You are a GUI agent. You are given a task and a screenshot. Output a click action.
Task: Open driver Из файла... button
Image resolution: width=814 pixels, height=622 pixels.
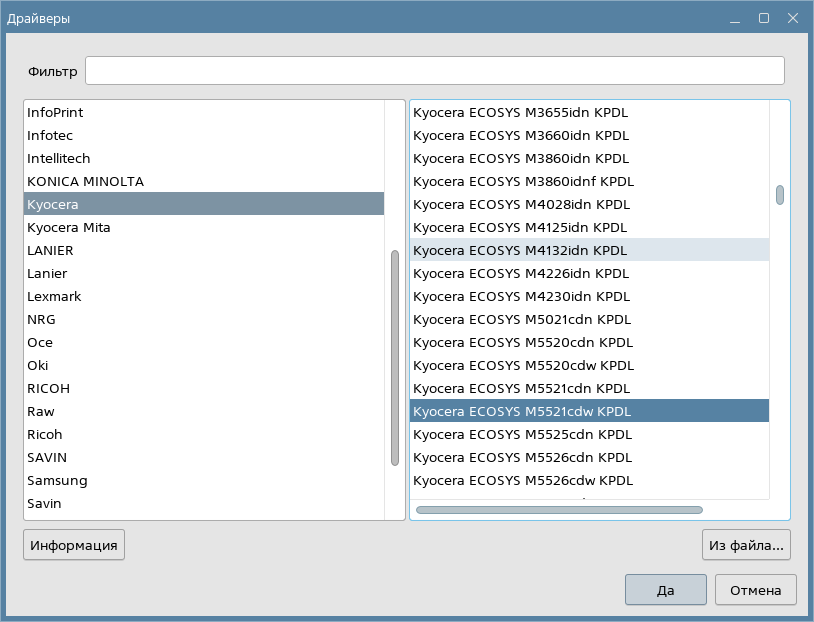(x=746, y=545)
